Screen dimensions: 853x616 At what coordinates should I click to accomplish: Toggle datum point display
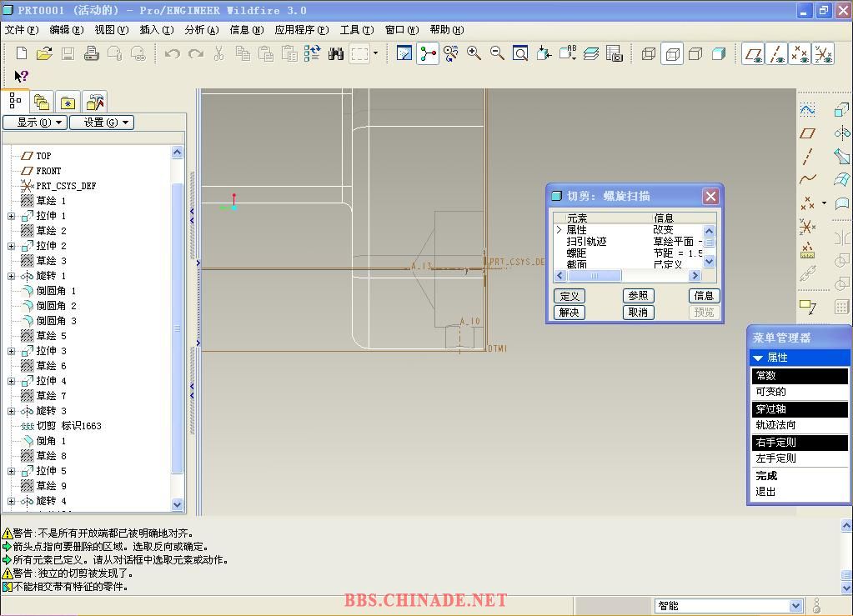pos(800,54)
